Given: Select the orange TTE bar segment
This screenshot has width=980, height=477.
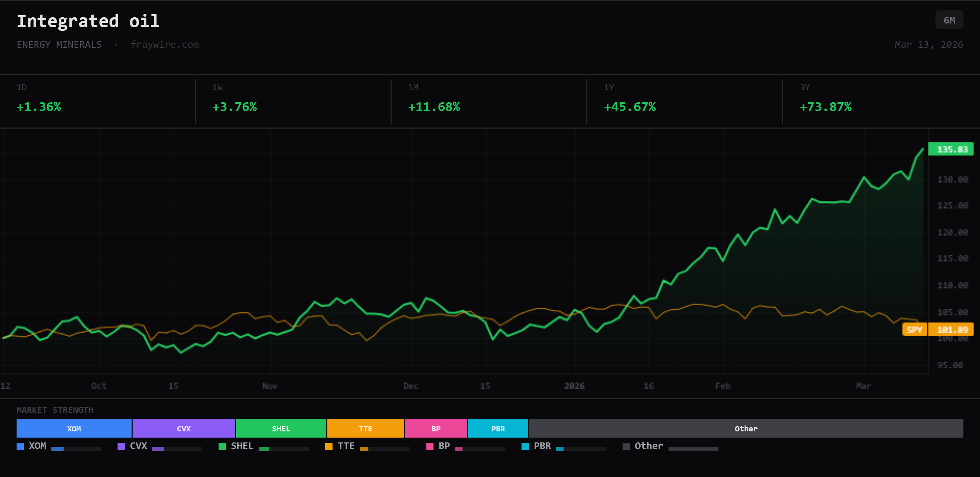Looking at the screenshot, I should point(365,428).
